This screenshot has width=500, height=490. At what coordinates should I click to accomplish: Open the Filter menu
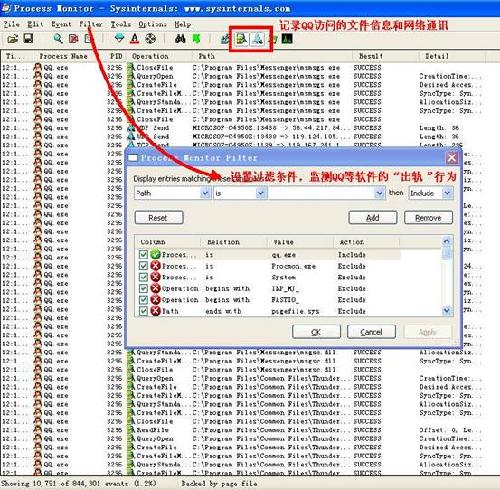(x=90, y=24)
